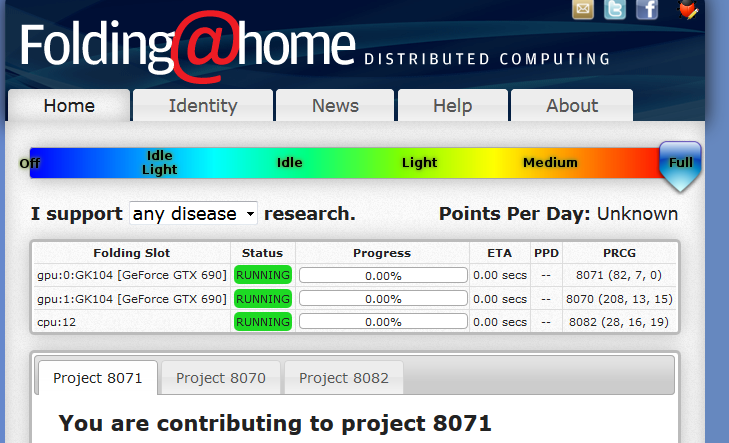The height and width of the screenshot is (443, 729).
Task: Open the any disease research dropdown
Action: 193,213
